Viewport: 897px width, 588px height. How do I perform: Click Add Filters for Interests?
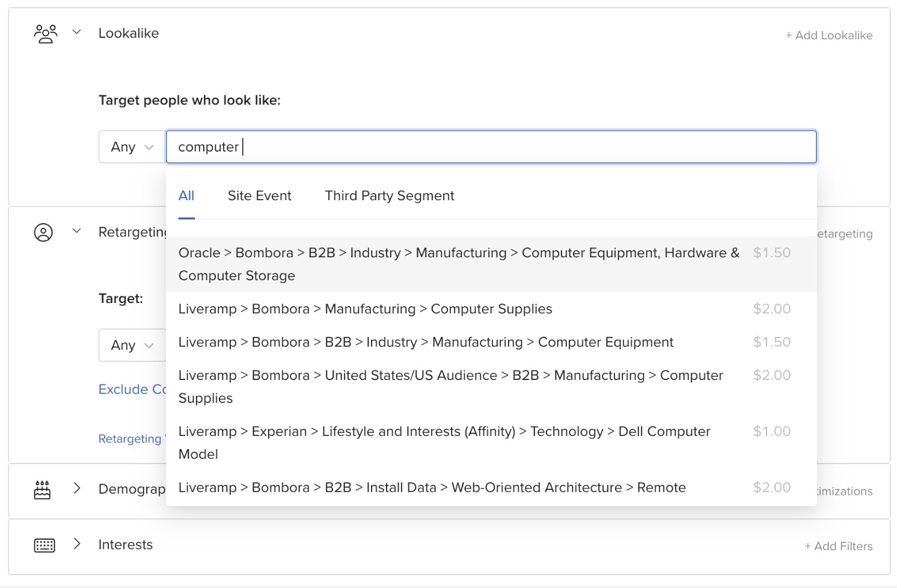coord(839,547)
